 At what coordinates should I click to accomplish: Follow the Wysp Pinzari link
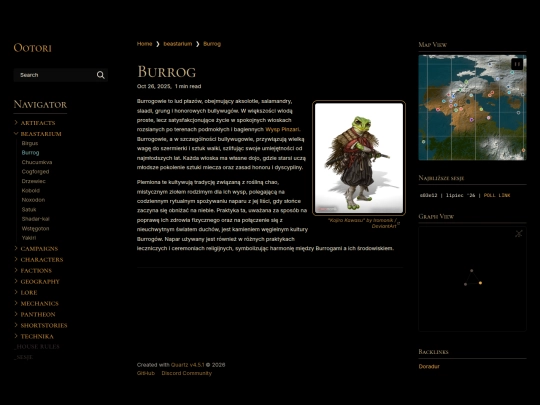coord(282,129)
